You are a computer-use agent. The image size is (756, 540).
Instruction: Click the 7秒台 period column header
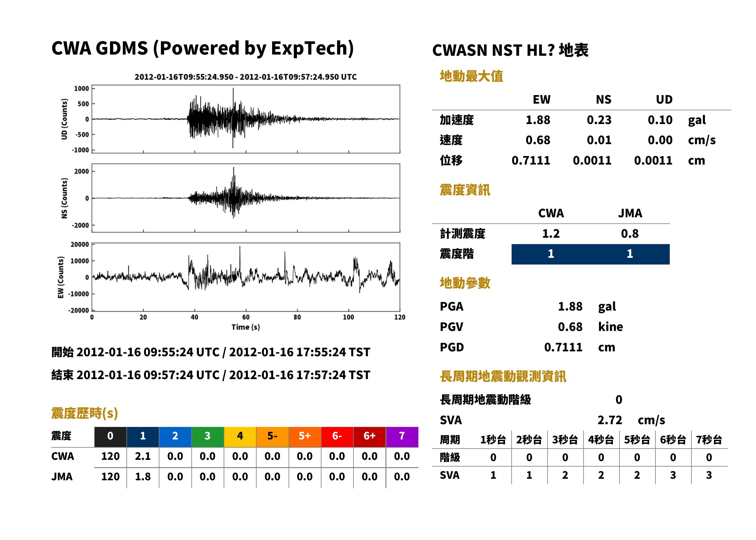[x=709, y=440]
